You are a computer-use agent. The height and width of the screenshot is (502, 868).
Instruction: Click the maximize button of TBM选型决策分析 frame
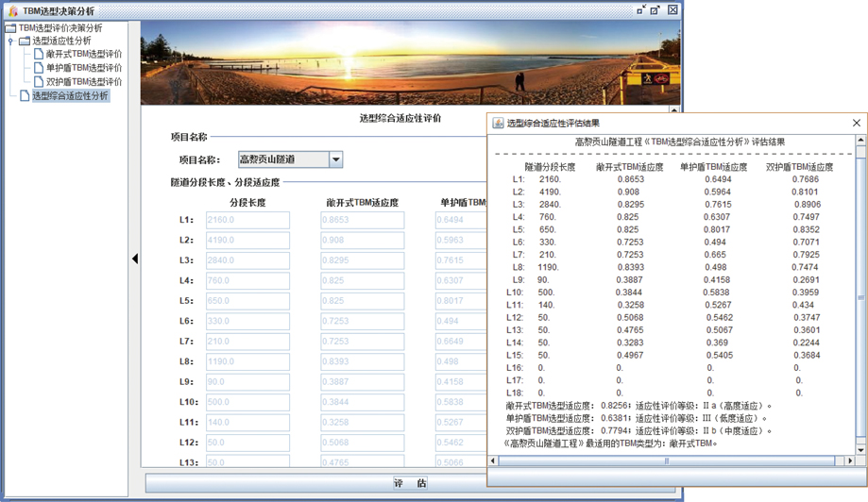point(655,10)
